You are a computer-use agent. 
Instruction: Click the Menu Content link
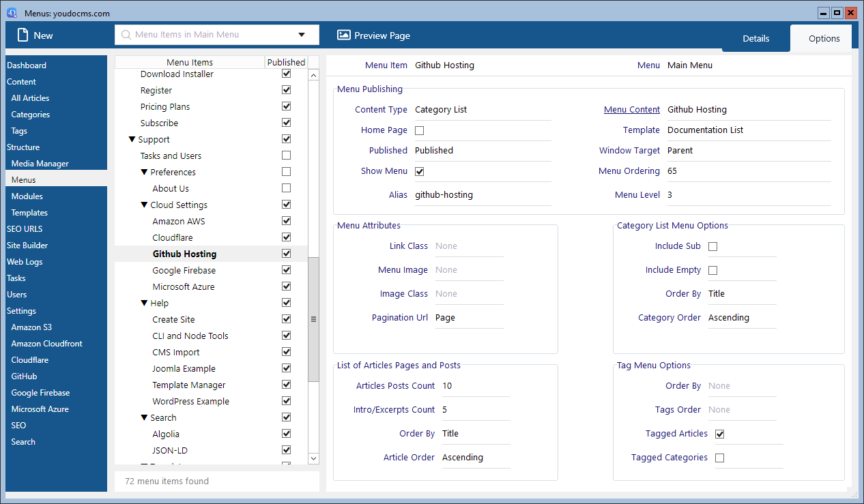[x=631, y=110]
